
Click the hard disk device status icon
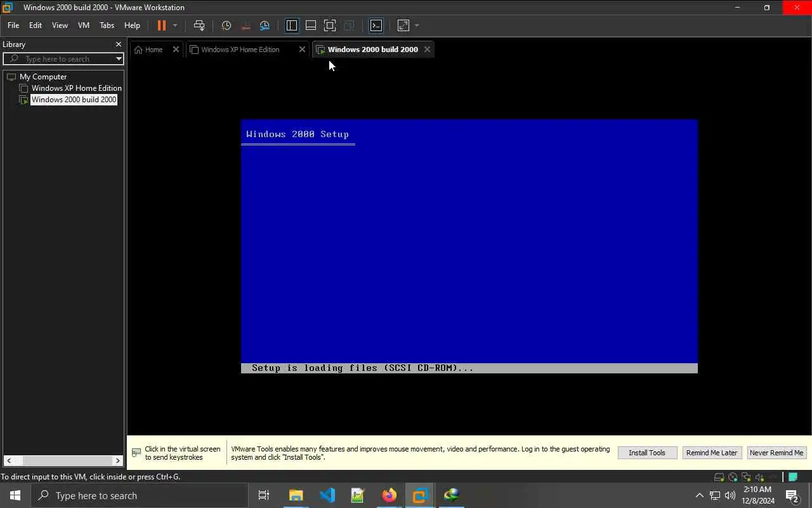tap(719, 477)
